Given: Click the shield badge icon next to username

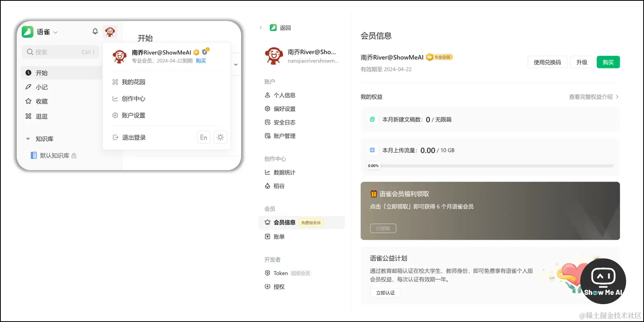Looking at the screenshot, I should [x=205, y=52].
